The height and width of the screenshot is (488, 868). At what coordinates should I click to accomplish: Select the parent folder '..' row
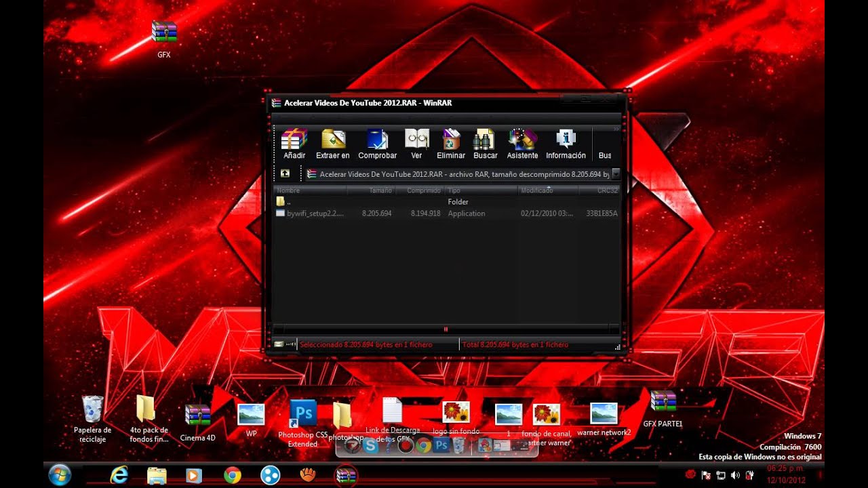click(447, 202)
